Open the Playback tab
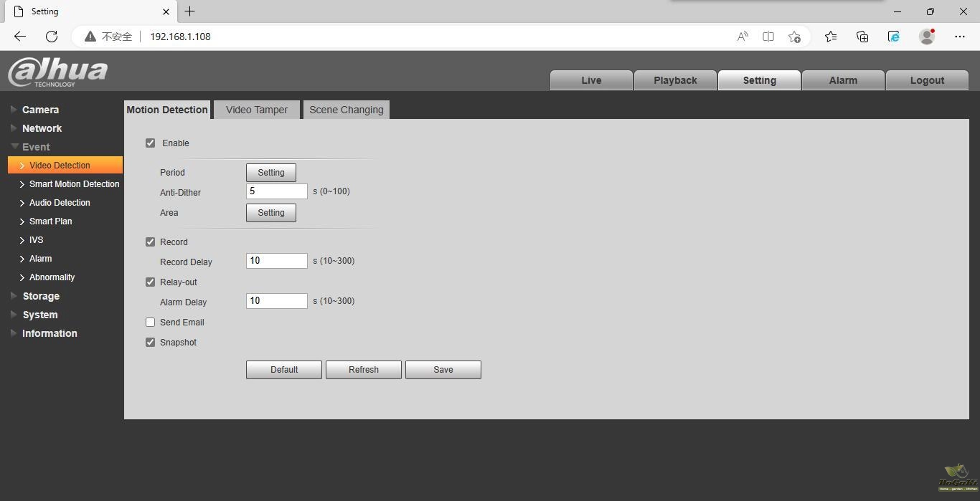The width and height of the screenshot is (980, 501). pyautogui.click(x=675, y=80)
